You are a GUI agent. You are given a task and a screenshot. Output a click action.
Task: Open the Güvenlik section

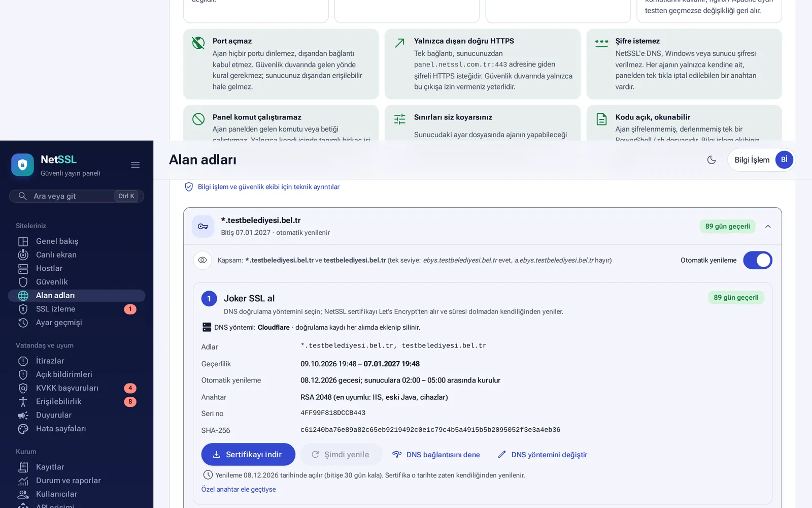pyautogui.click(x=77, y=282)
